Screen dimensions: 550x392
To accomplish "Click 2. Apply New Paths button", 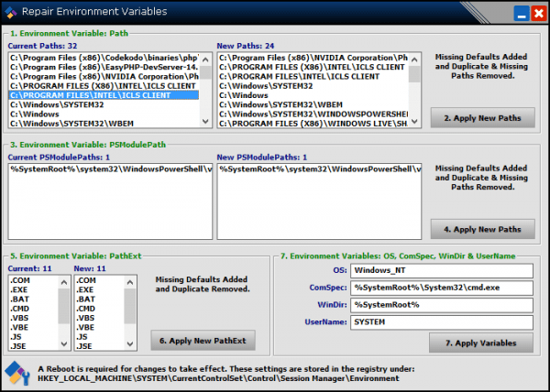I will point(483,118).
